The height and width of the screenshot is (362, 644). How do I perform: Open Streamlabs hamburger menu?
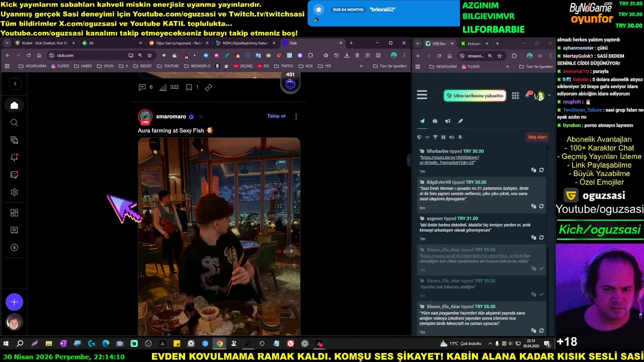(422, 95)
